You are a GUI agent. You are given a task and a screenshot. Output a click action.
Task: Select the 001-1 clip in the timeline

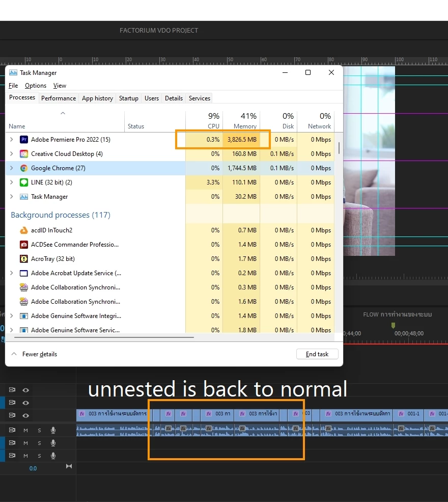pyautogui.click(x=408, y=415)
